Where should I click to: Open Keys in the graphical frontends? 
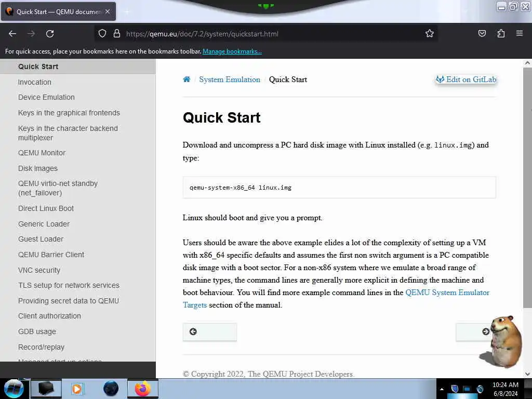tap(69, 113)
